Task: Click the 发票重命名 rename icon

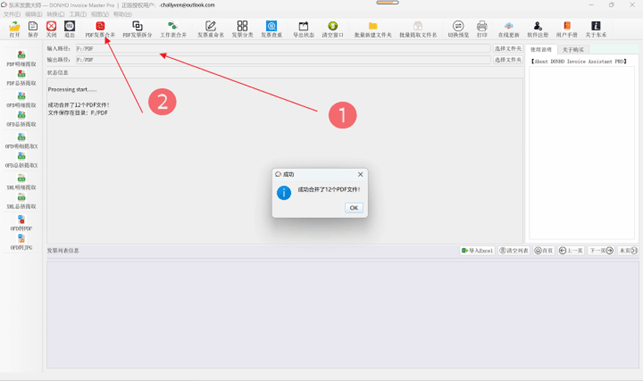Action: tap(210, 26)
